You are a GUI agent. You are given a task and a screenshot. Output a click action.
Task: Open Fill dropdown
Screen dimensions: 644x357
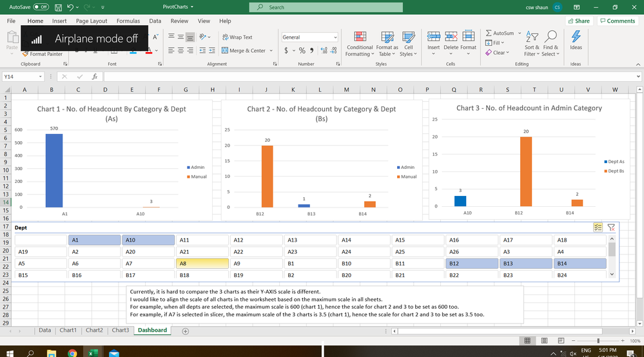pyautogui.click(x=495, y=43)
